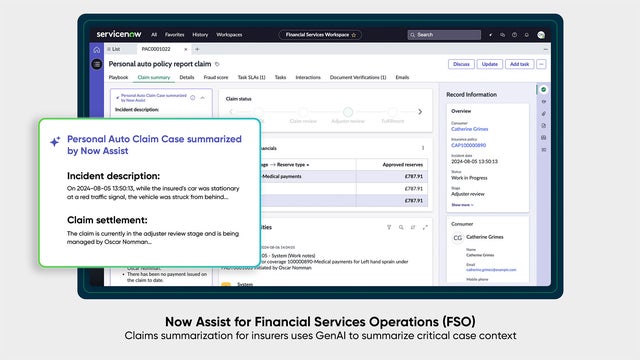The image size is (640, 360).
Task: Click the ServiceNow logo
Action: (119, 34)
